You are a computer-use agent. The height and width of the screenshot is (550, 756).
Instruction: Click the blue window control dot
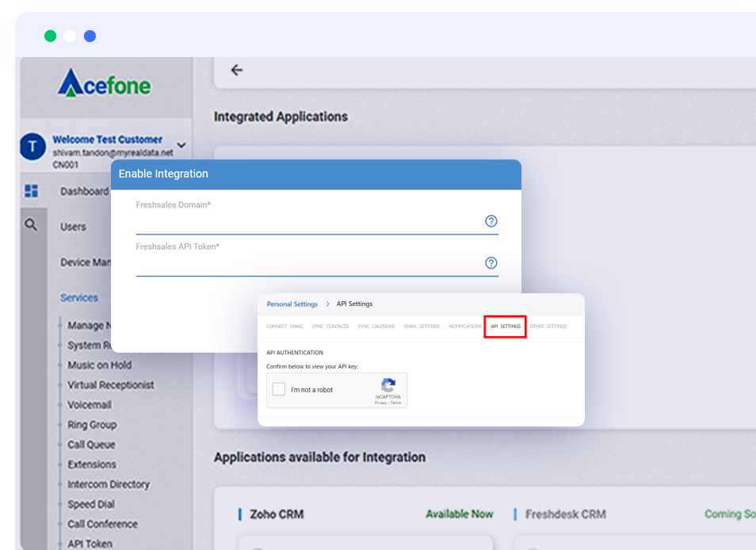(90, 36)
